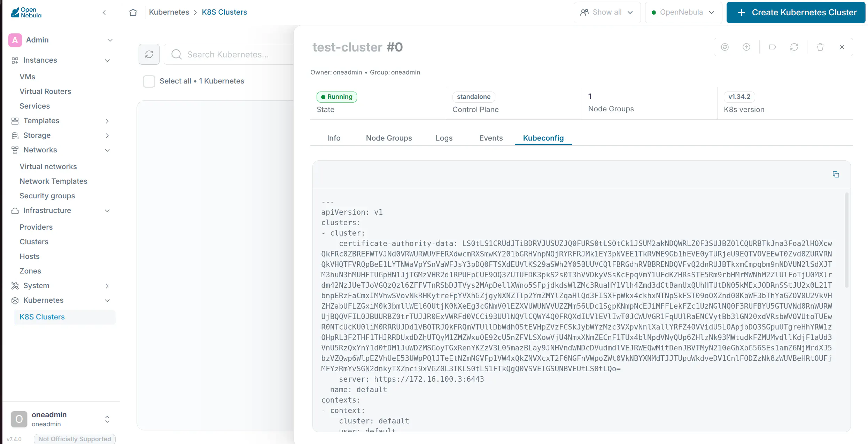Click the kubeconfig vertical scrollbar
The image size is (868, 444).
(847, 240)
